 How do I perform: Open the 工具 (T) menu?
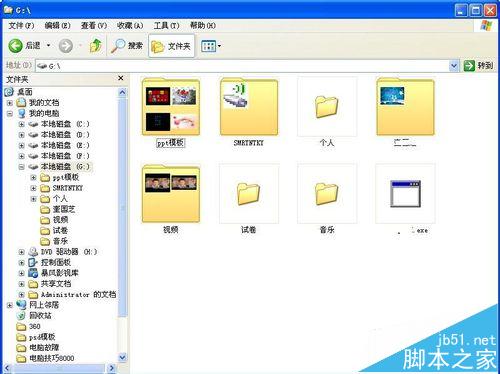(x=166, y=25)
